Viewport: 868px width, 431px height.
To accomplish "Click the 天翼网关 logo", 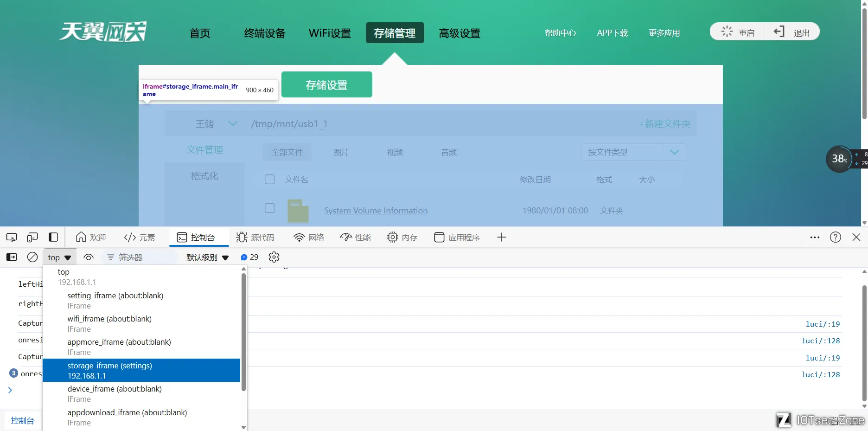I will pos(102,32).
